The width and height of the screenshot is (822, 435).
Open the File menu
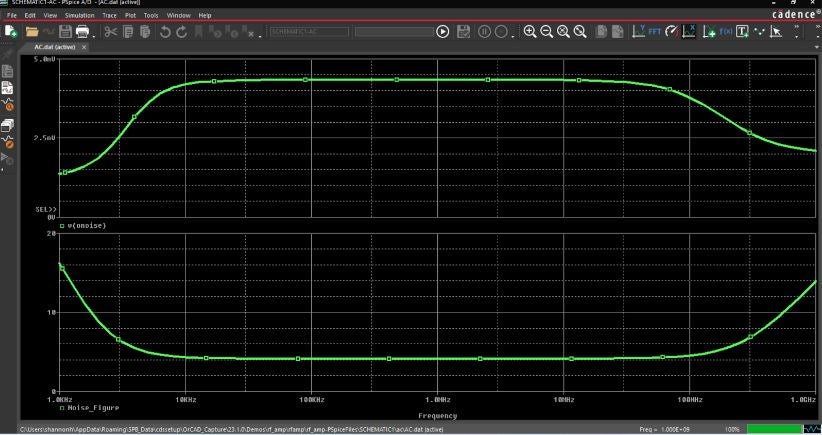12,16
